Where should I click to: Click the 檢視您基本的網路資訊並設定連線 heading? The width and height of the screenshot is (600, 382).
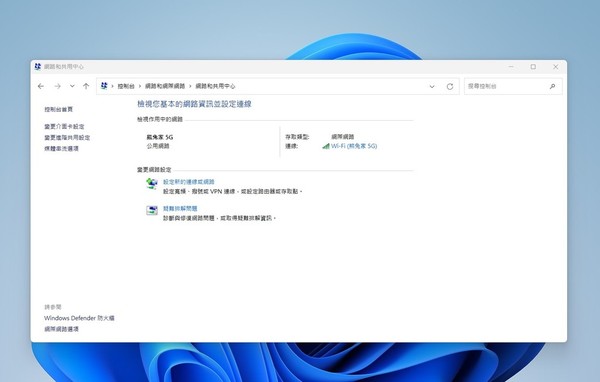194,104
